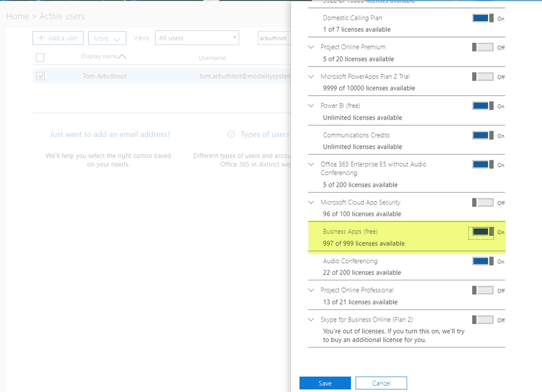Click the info icon beside Types of users
This screenshot has height=392, width=542.
(231, 134)
